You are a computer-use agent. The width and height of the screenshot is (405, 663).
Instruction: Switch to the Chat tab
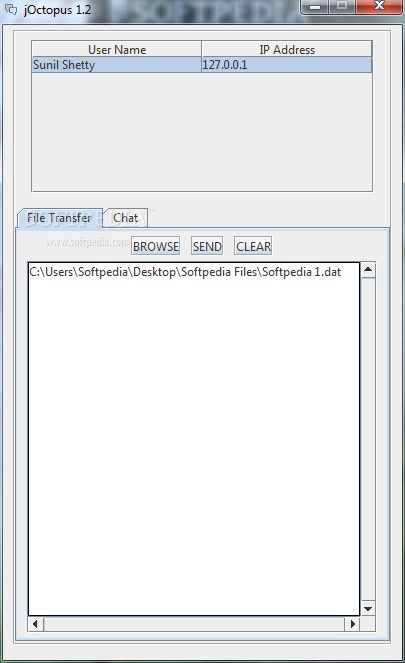(x=126, y=218)
